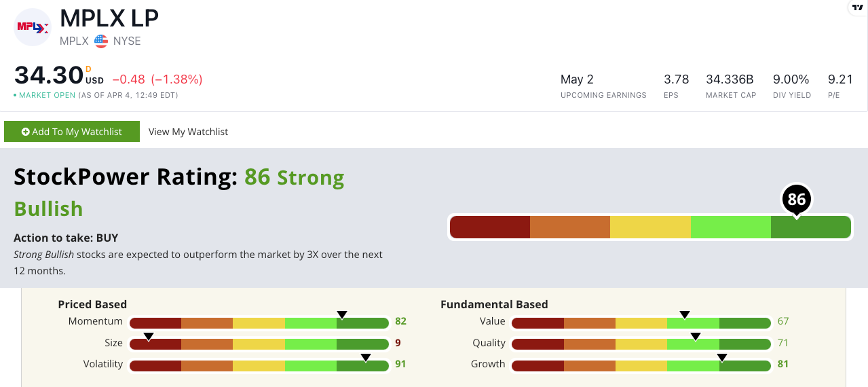Click the orange delayed-data D indicator
This screenshot has width=868, height=387.
coord(89,69)
